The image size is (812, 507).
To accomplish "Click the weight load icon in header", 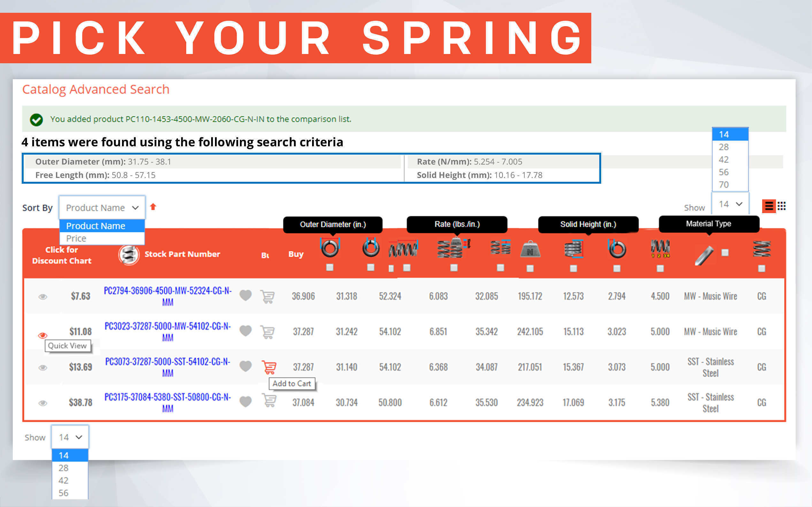I will (x=530, y=250).
